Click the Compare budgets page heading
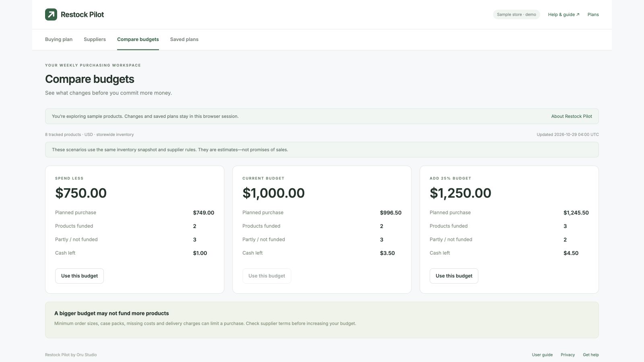644x362 pixels. tap(90, 79)
